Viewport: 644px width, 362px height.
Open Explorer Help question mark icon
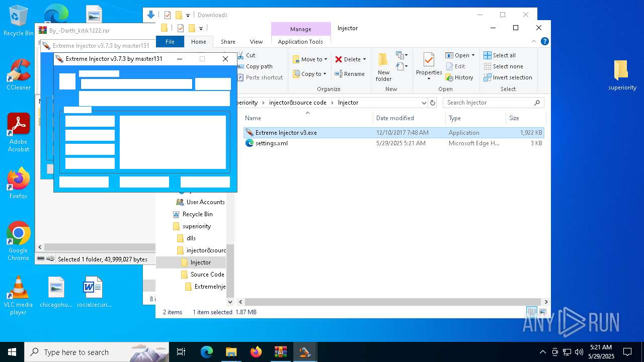[x=544, y=42]
